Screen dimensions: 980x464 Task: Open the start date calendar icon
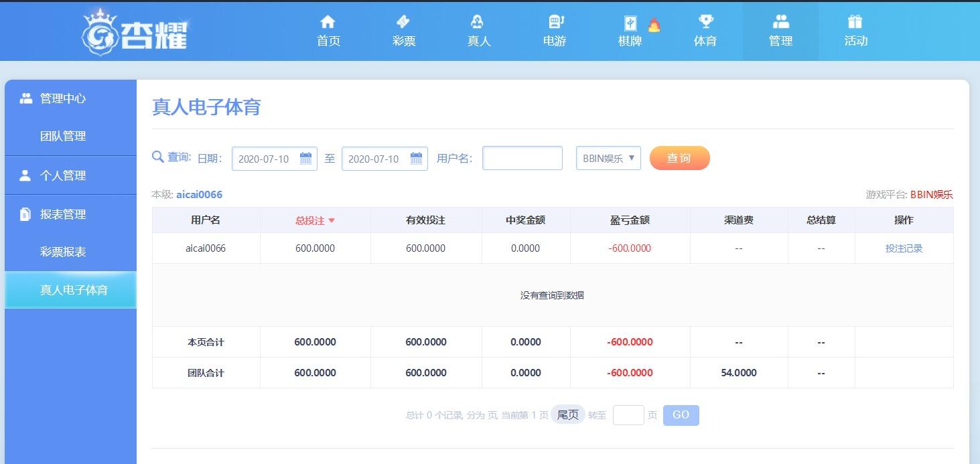(305, 159)
